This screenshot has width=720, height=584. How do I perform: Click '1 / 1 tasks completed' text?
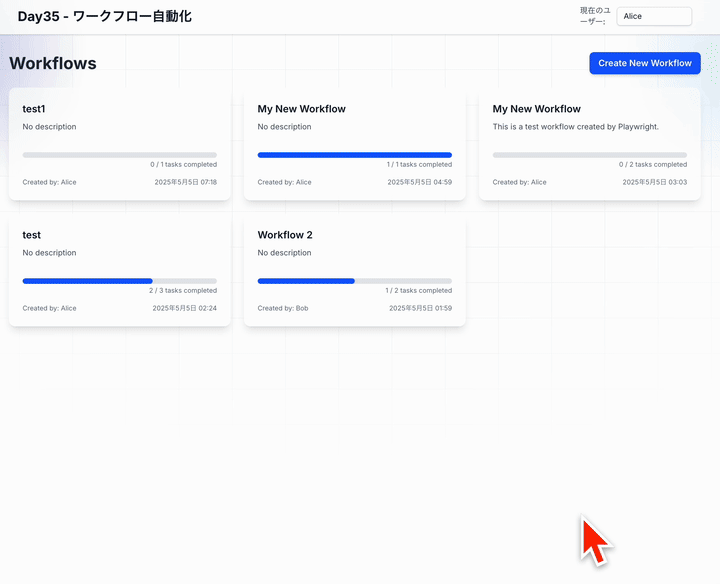click(x=419, y=164)
